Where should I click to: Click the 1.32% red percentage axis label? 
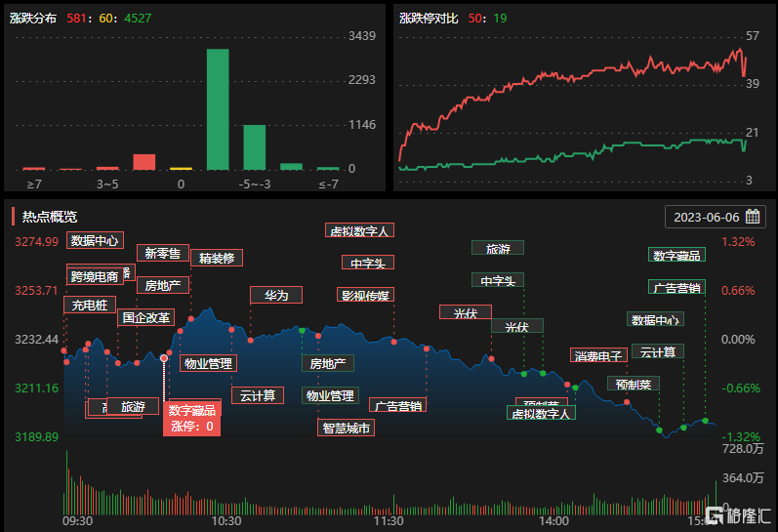pos(738,242)
